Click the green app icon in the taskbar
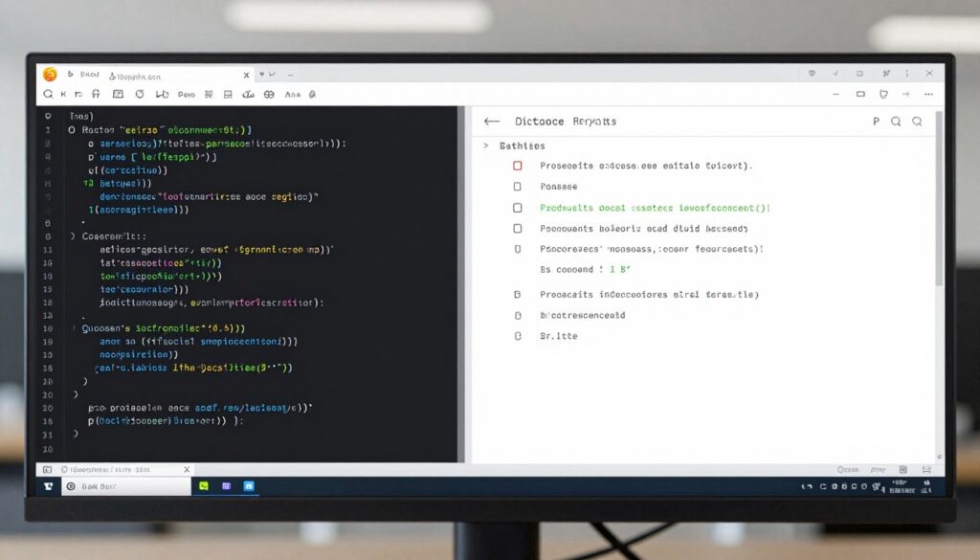 (203, 486)
